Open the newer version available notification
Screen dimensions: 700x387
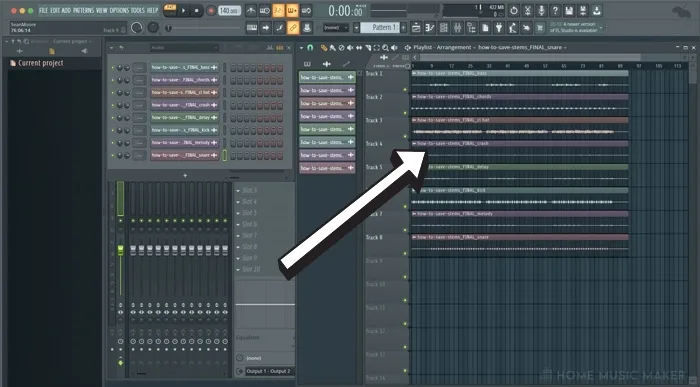575,27
